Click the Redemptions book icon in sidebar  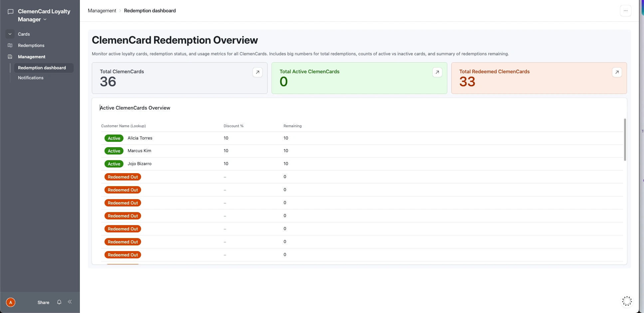(10, 45)
